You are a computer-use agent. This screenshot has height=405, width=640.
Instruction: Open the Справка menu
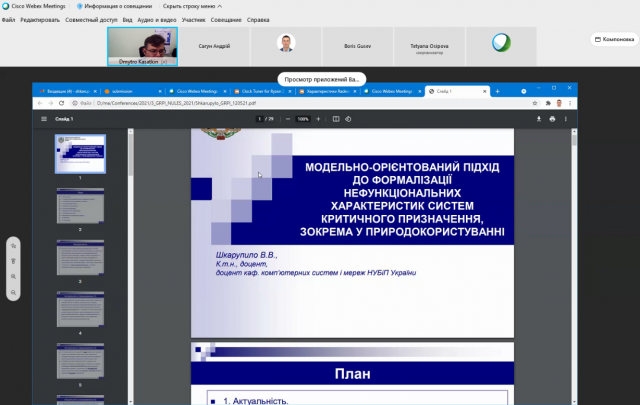[x=258, y=20]
